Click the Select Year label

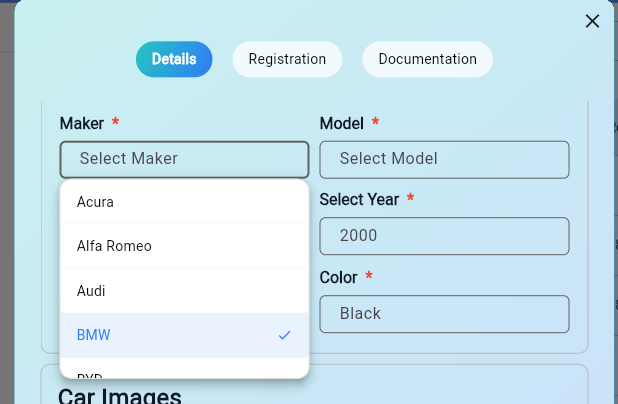click(x=359, y=199)
